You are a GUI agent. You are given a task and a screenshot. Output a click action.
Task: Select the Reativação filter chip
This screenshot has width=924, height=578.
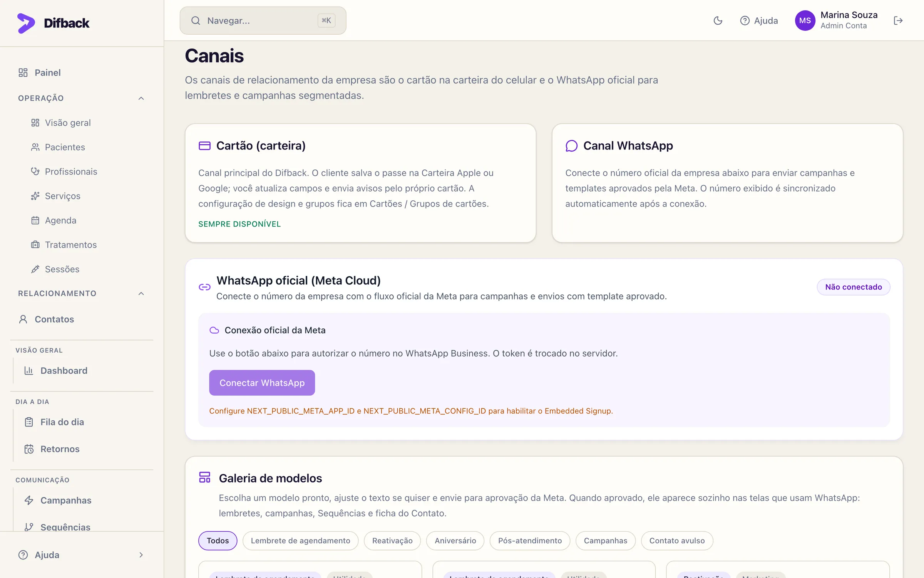point(392,541)
